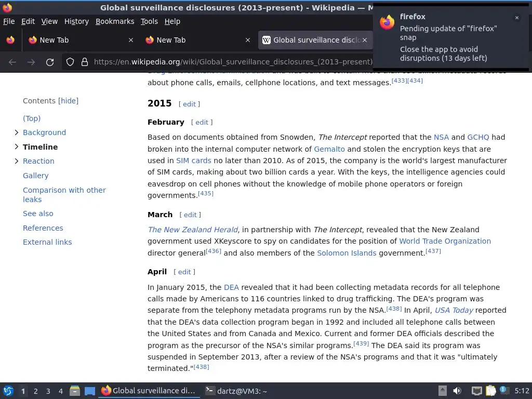This screenshot has height=399, width=532.
Task: Close the first New Tab
Action: [x=130, y=40]
